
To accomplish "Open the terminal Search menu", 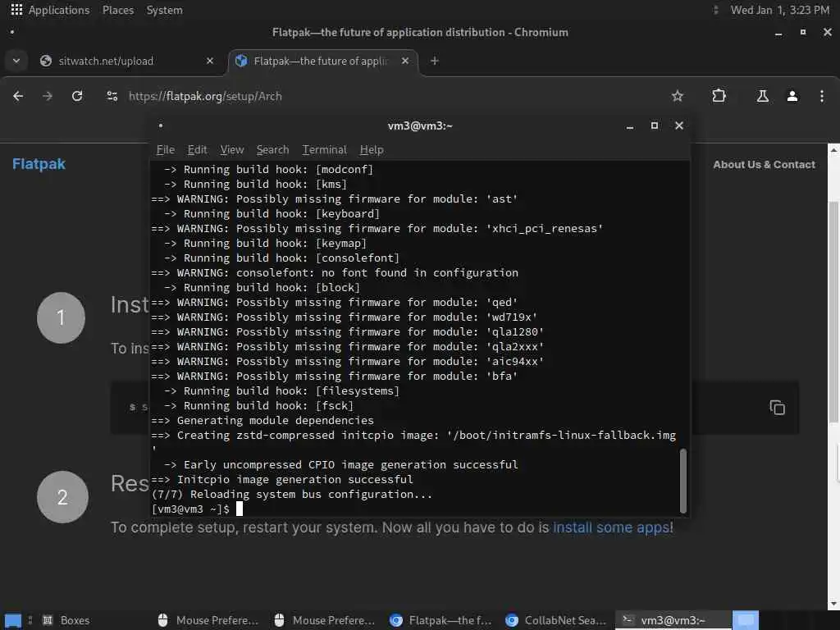I will point(272,150).
